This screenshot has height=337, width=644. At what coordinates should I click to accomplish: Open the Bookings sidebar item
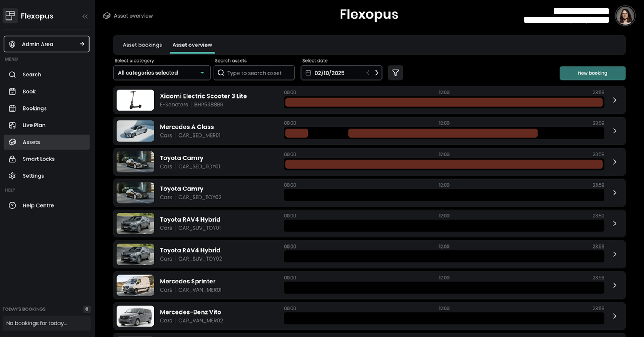tap(34, 108)
